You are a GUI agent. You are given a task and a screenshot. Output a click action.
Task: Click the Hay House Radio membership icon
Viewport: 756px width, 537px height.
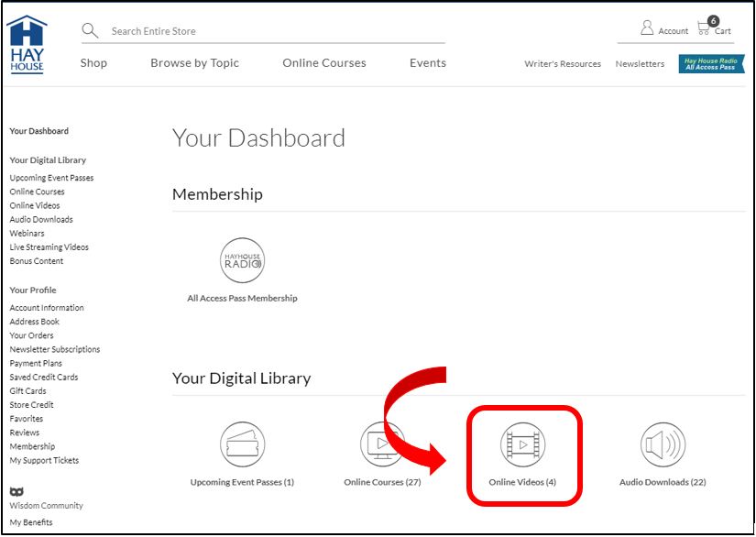[242, 261]
